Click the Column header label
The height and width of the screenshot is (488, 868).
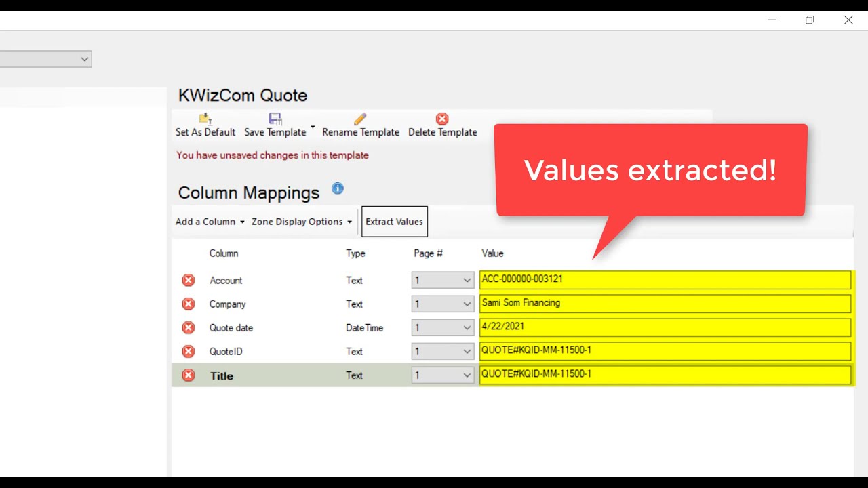click(x=224, y=253)
